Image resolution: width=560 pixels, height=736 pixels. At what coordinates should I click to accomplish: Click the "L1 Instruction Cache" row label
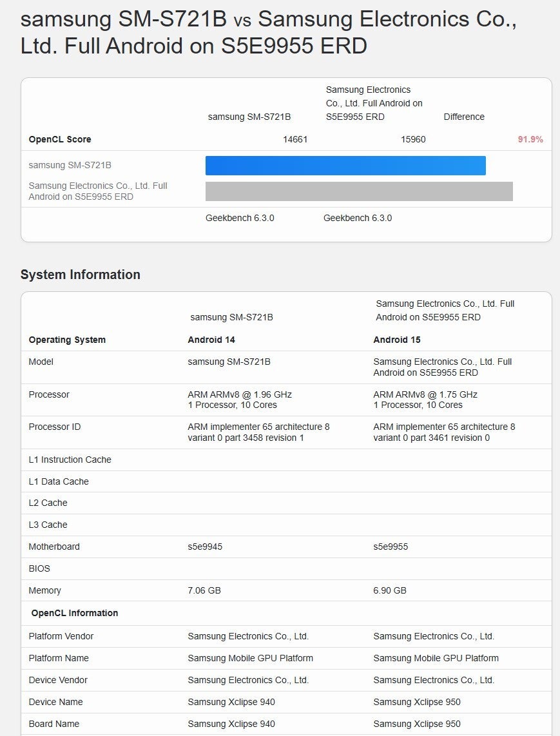[x=70, y=460]
